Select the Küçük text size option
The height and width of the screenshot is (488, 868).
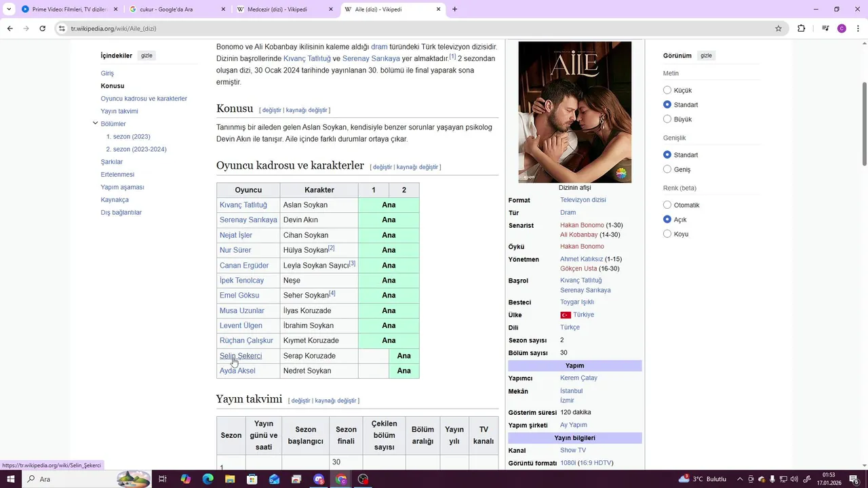coord(667,90)
